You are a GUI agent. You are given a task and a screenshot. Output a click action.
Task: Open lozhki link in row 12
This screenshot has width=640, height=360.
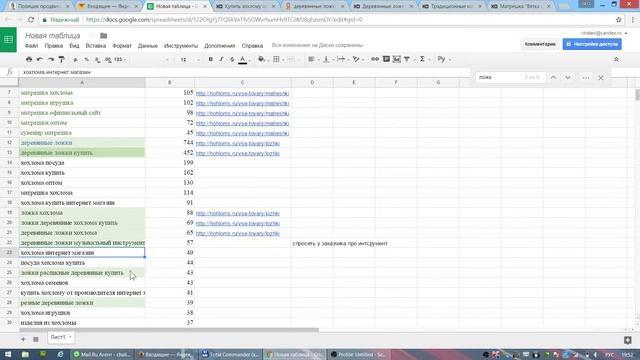238,144
